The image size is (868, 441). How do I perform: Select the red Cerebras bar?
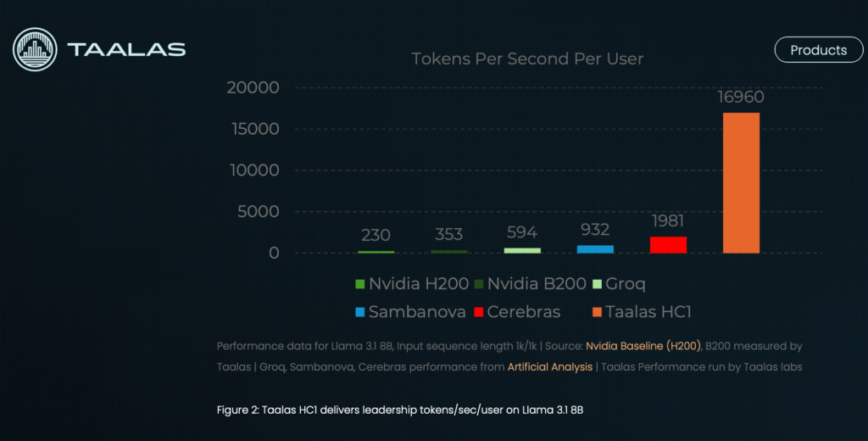[x=668, y=245]
